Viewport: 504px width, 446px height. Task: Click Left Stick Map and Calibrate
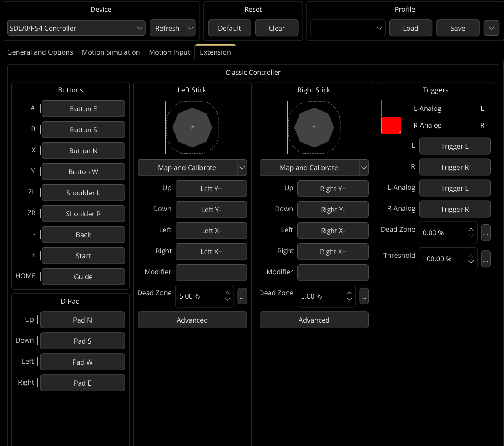(187, 168)
